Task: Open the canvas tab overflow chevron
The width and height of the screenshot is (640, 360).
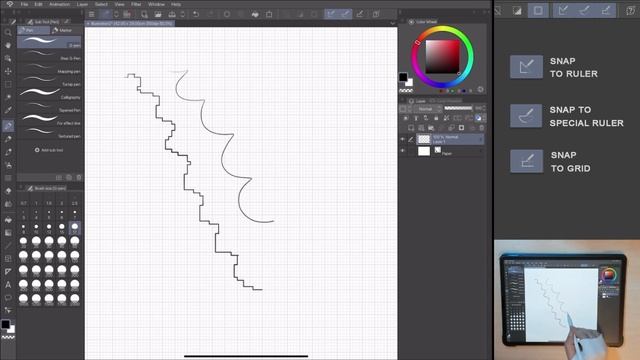Action: click(x=393, y=23)
